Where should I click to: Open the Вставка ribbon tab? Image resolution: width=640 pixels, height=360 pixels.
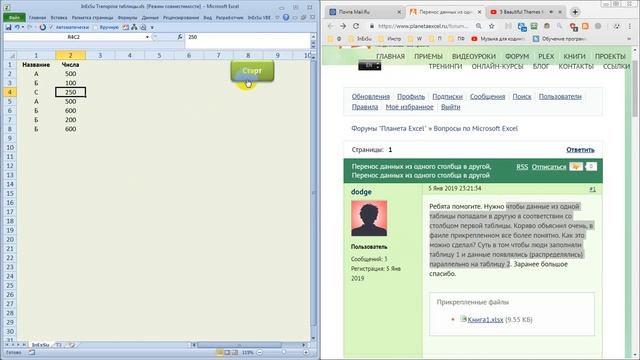click(59, 18)
